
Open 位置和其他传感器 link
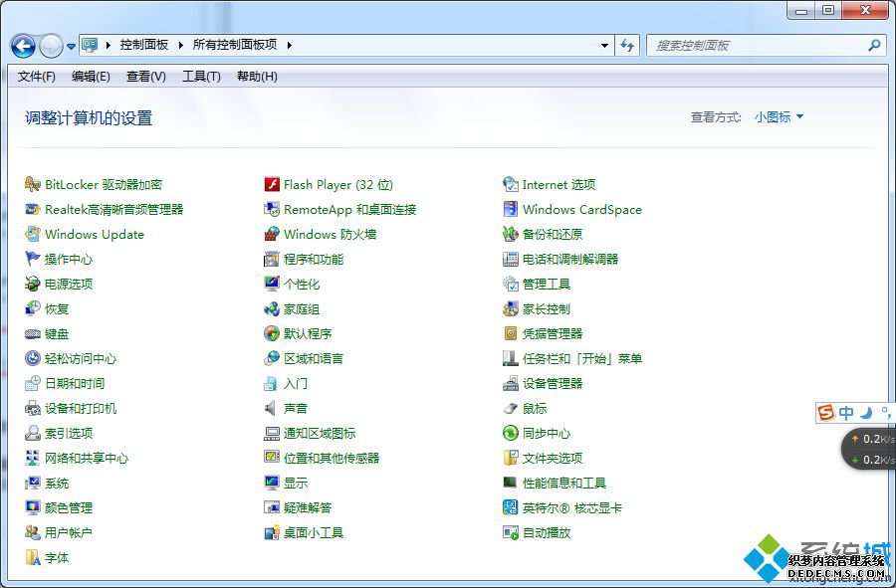click(332, 458)
